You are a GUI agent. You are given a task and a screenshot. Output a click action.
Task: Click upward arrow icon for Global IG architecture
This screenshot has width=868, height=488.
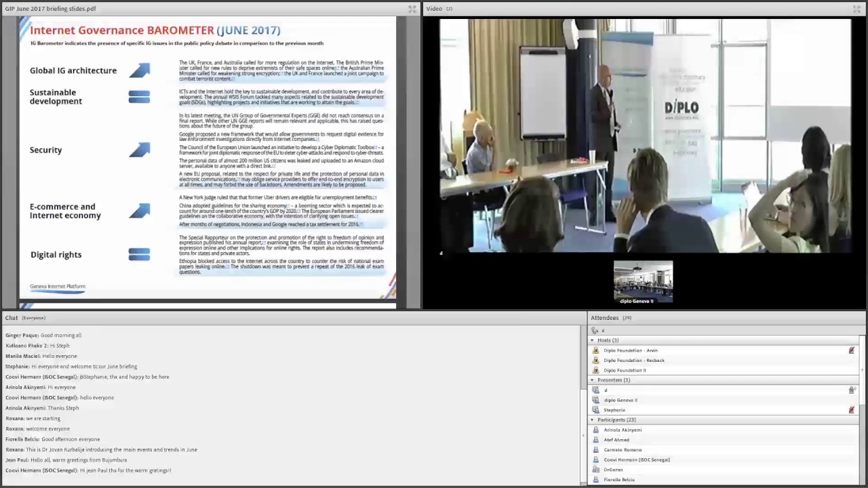[x=139, y=70]
